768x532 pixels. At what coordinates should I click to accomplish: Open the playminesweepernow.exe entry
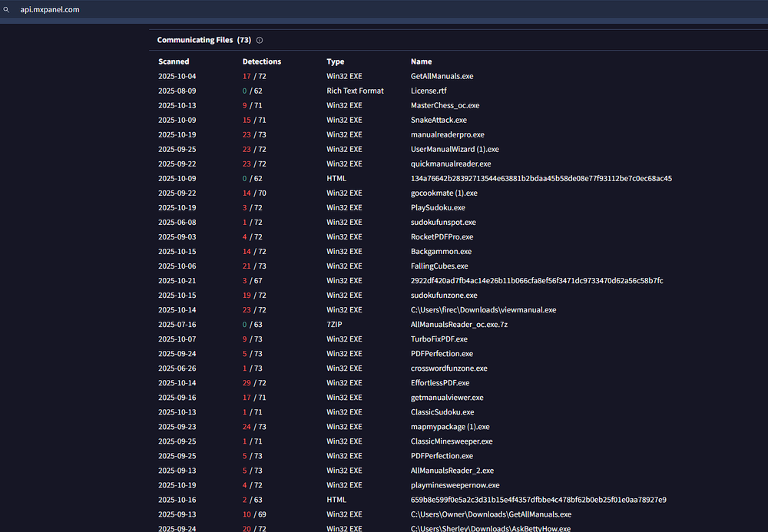click(x=455, y=484)
